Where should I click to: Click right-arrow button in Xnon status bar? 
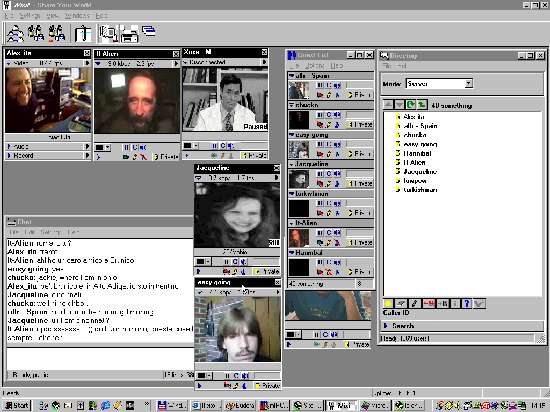pyautogui.click(x=264, y=62)
